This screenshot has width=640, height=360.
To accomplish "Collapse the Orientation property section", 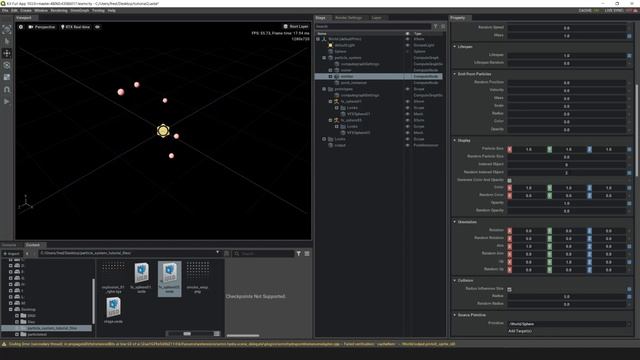I will pyautogui.click(x=455, y=222).
